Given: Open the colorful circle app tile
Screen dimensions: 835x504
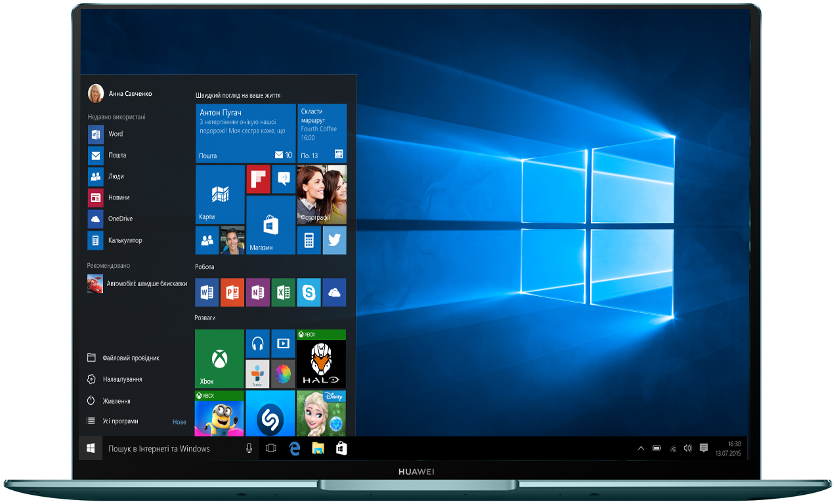Looking at the screenshot, I should [283, 373].
